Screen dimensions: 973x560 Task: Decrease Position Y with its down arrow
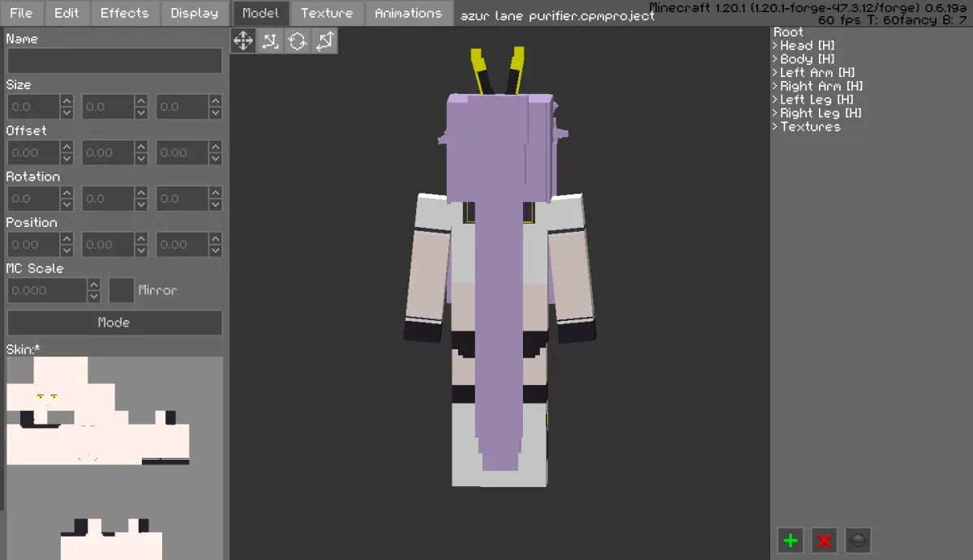141,251
